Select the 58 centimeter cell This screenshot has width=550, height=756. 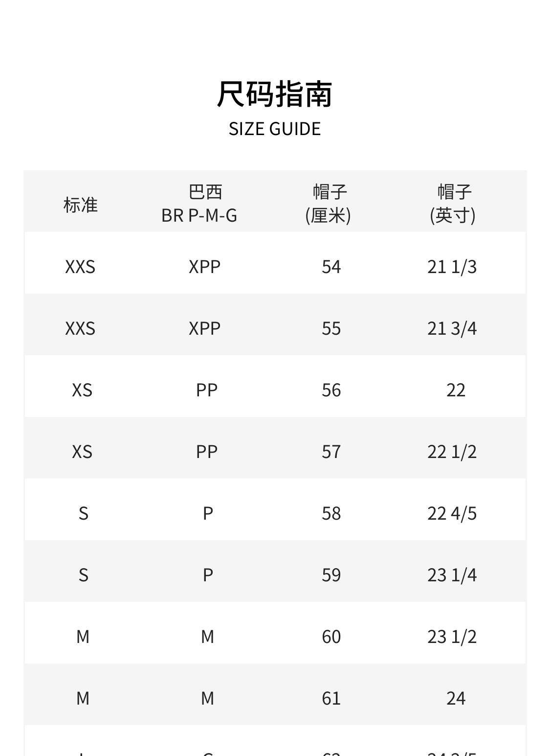331,513
